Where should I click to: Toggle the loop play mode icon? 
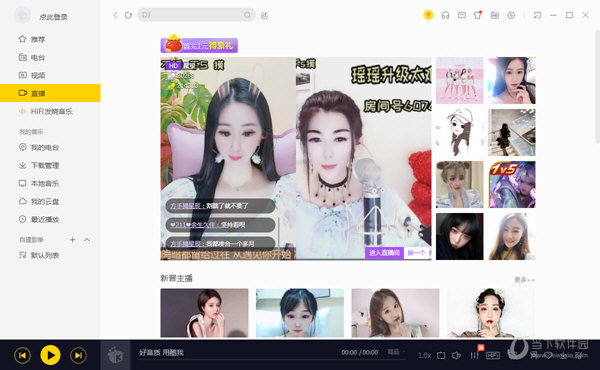coord(441,355)
